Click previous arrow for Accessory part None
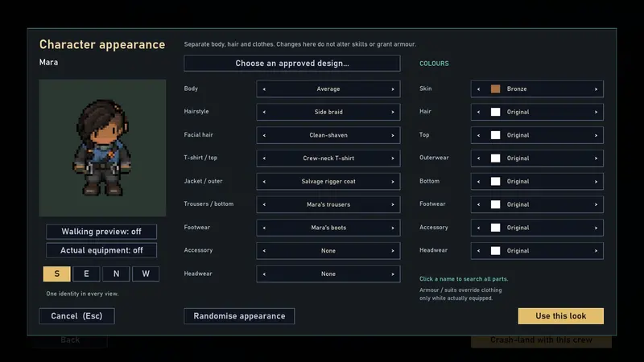644x362 pixels. click(x=264, y=251)
